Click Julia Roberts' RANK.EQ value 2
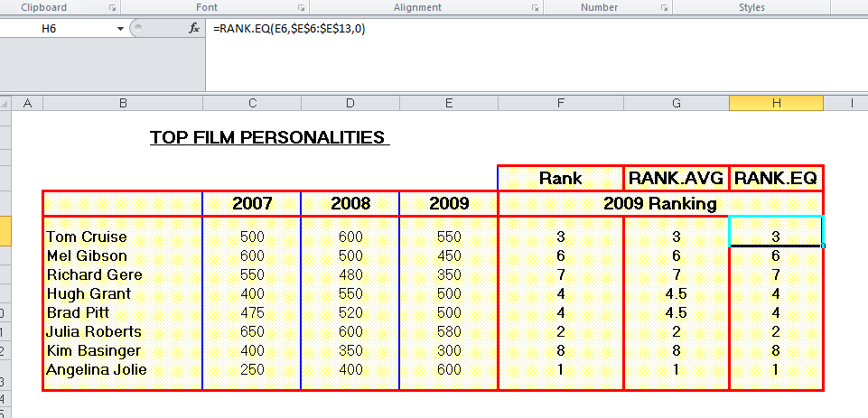The image size is (868, 418). pos(776,331)
